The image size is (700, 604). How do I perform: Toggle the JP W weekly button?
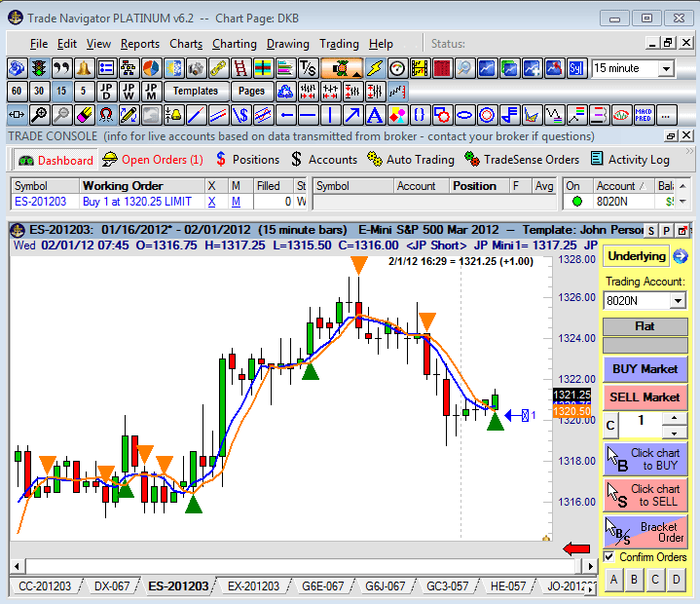[x=129, y=92]
